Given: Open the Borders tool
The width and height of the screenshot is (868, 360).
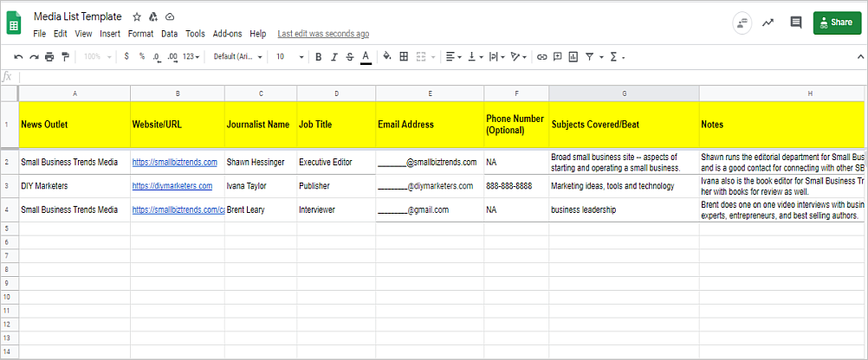Looking at the screenshot, I should coord(404,56).
